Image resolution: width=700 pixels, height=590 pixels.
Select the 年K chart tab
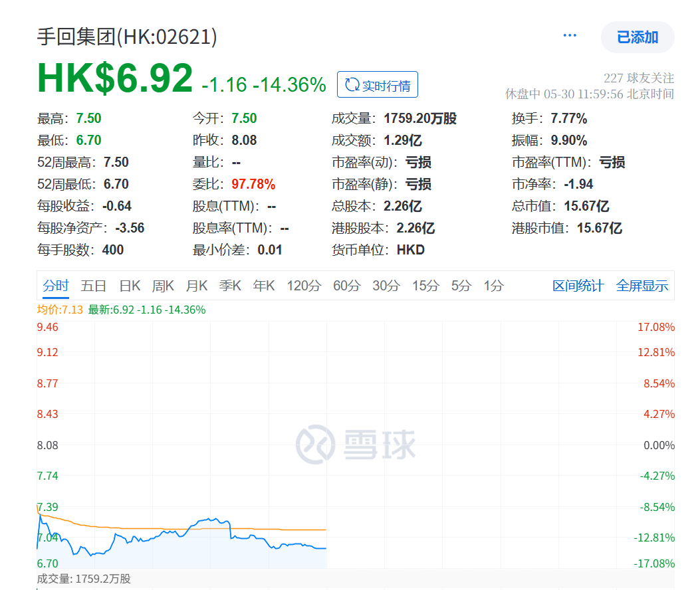(264, 286)
